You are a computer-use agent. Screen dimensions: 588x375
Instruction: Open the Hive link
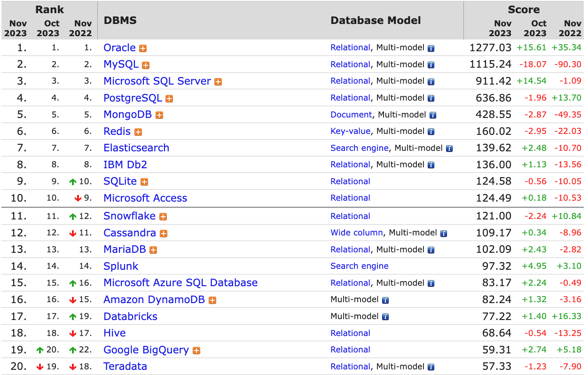[115, 333]
